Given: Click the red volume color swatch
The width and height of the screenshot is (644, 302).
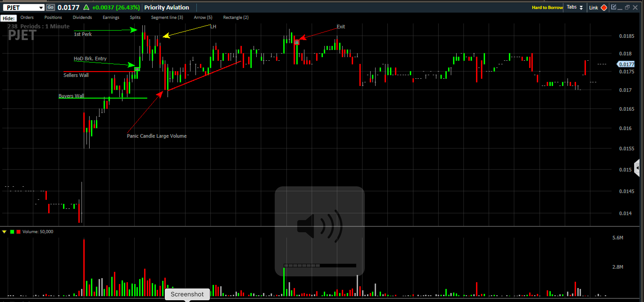Looking at the screenshot, I should (18, 232).
